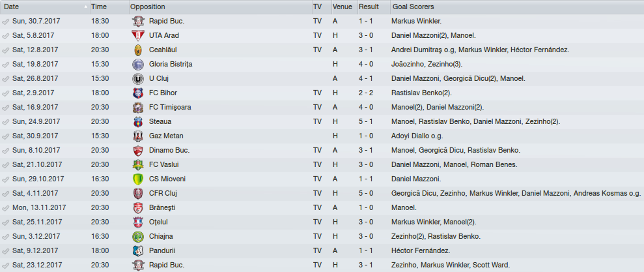
Task: Click the Venue column header
Action: coord(343,7)
